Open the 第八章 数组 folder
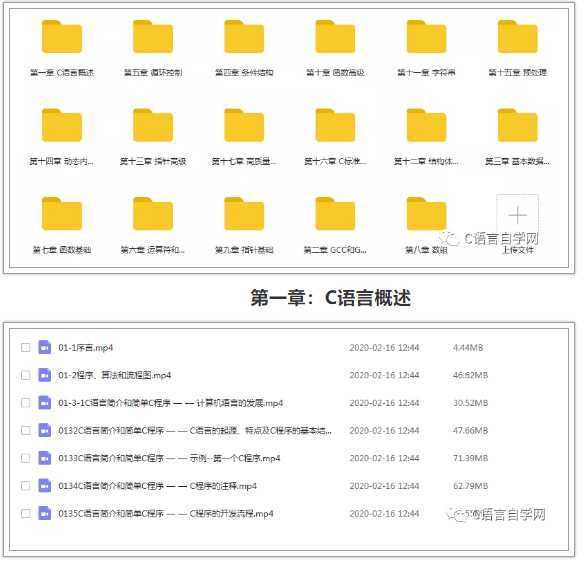Viewport: 584px width, 562px height. (426, 214)
